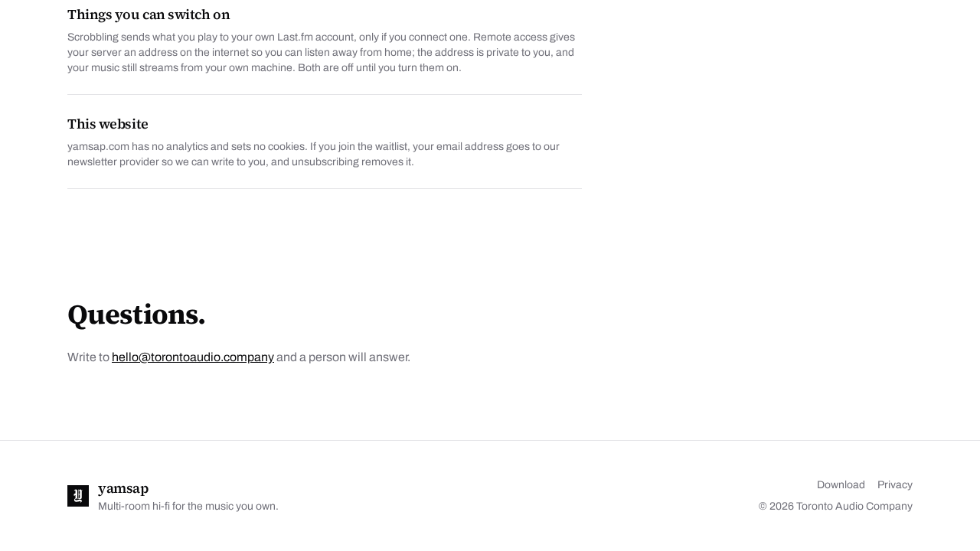Click the full-width footer separator line
This screenshot has height=551, width=980.
pos(490,441)
